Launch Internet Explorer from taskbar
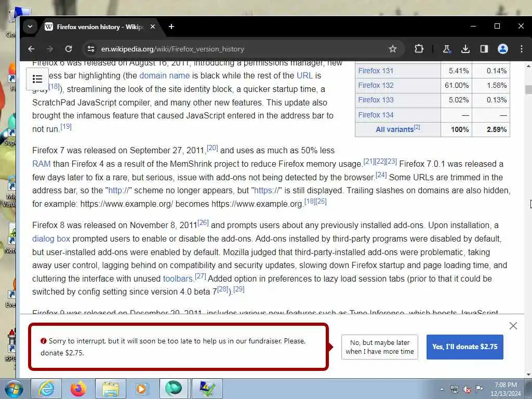The image size is (532, 399). pyautogui.click(x=46, y=389)
